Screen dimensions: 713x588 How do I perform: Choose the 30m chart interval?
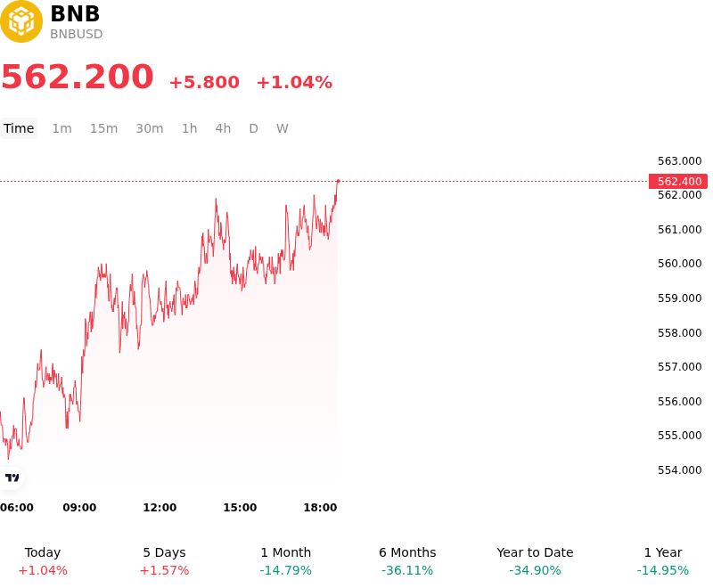tap(150, 128)
